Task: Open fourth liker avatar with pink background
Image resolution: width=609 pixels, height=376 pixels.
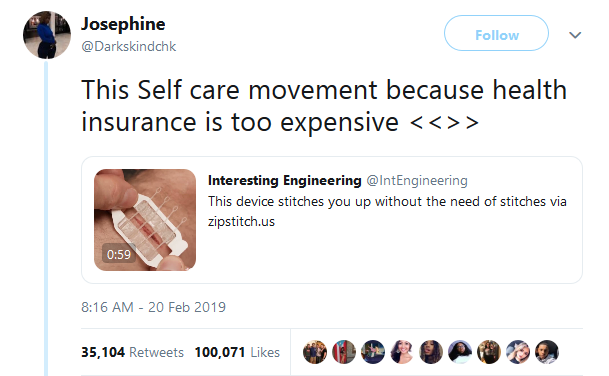Action: [402, 352]
